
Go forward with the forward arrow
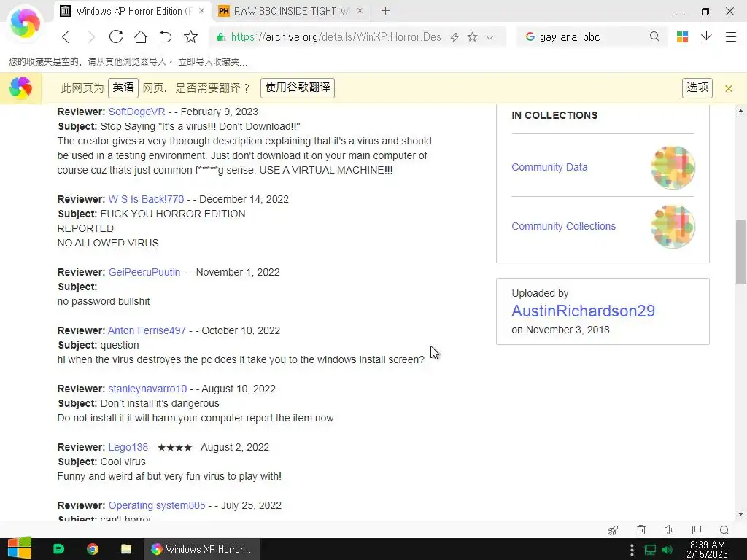tap(91, 36)
